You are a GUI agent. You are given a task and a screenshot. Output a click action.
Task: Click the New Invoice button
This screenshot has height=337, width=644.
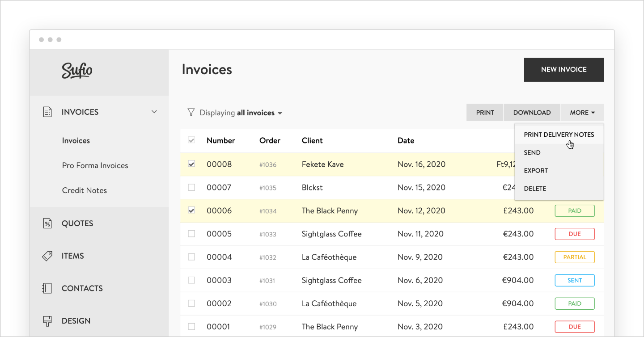tap(563, 70)
